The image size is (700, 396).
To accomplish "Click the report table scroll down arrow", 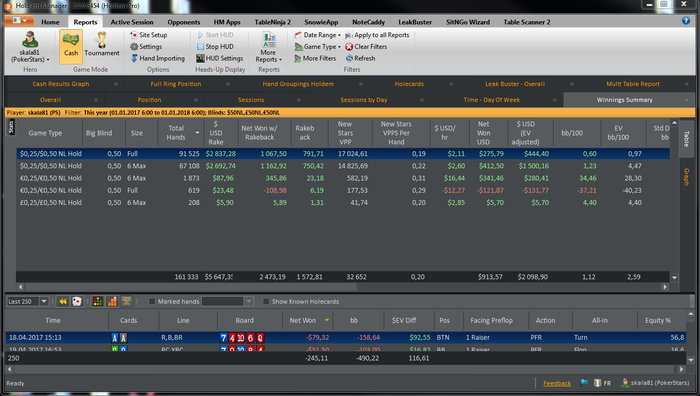I will coord(674,277).
